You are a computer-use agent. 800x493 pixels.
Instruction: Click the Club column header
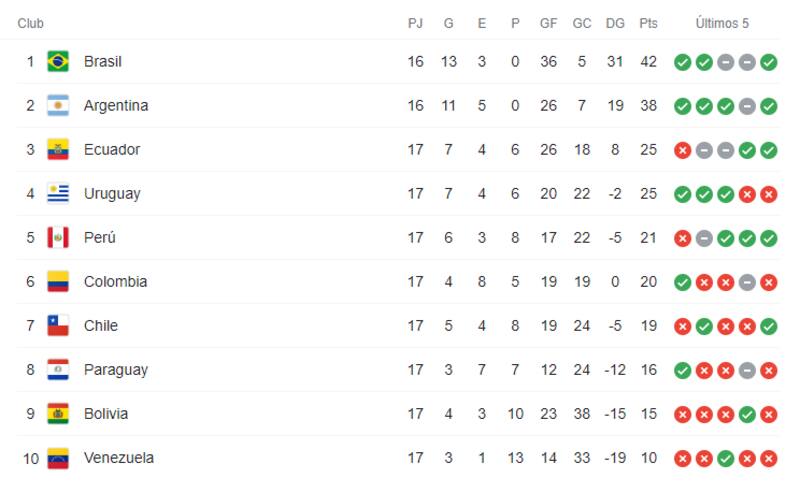(x=31, y=23)
